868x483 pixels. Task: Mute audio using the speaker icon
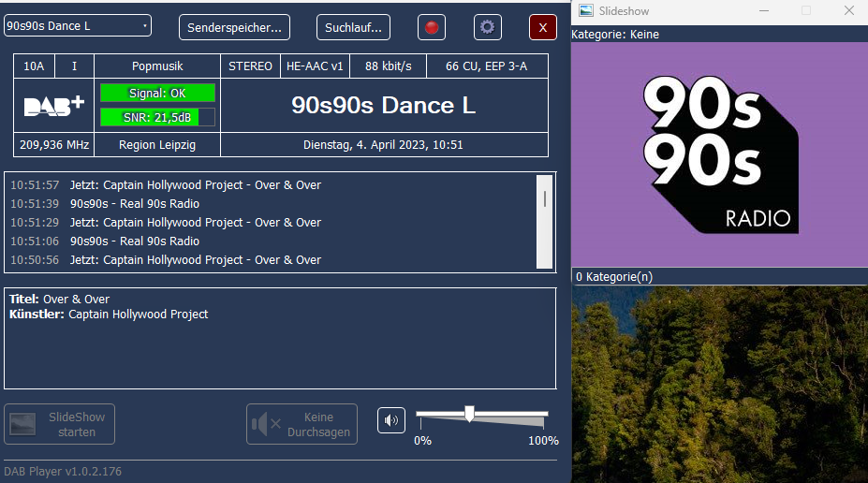tap(391, 420)
